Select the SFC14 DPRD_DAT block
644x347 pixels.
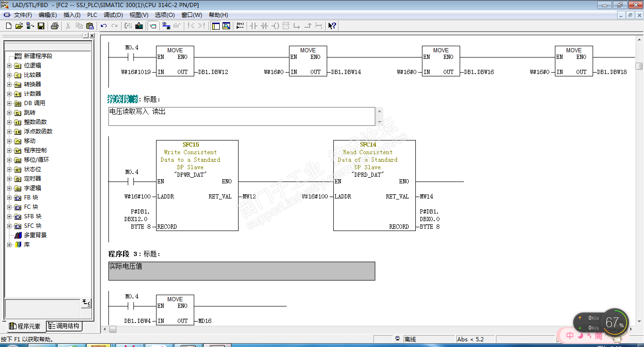[x=374, y=185]
